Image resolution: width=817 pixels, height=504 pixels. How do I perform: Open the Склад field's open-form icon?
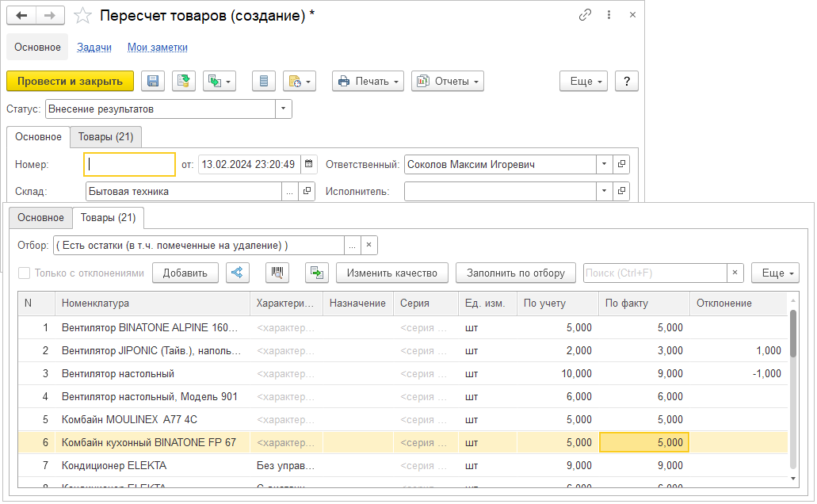click(x=307, y=191)
